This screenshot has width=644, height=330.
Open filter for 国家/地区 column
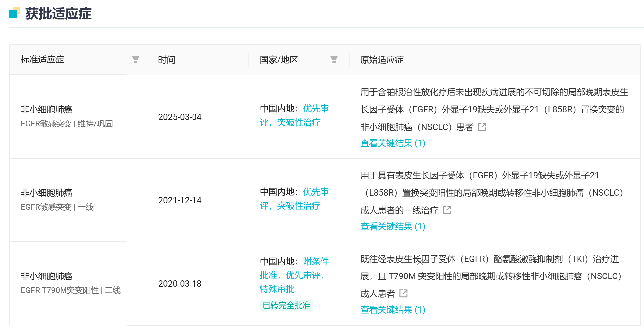click(334, 60)
